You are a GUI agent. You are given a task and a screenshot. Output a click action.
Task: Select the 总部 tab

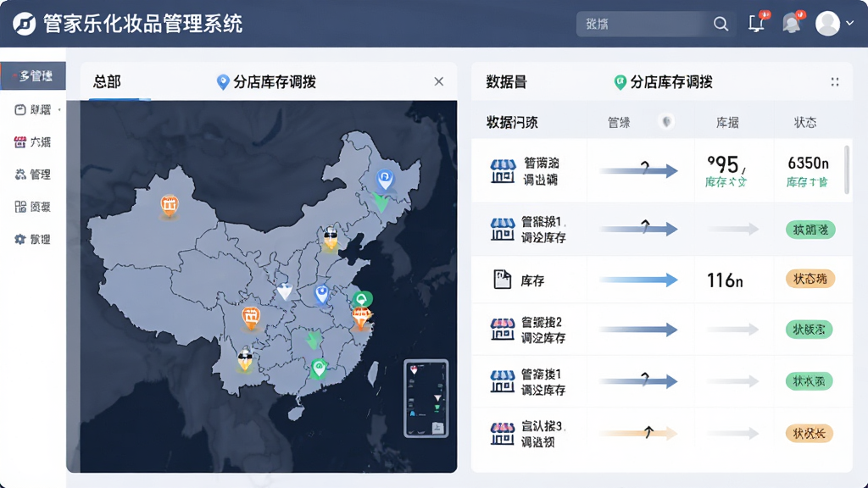click(x=107, y=82)
